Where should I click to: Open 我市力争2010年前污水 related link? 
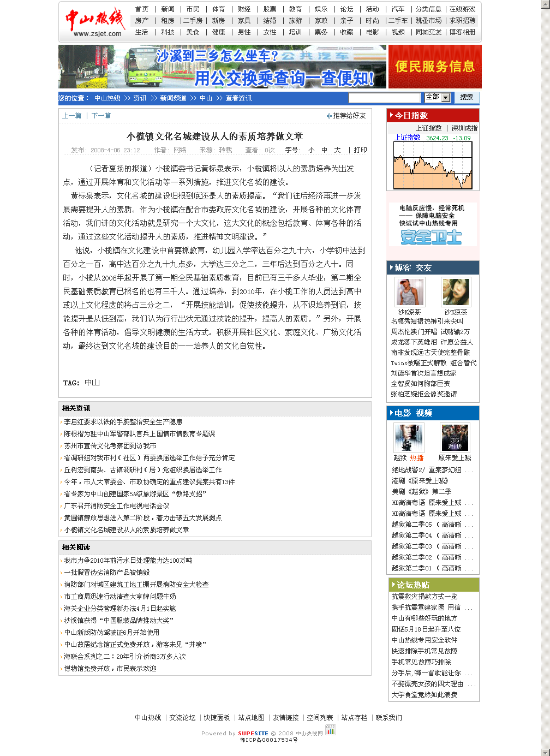coord(128,561)
